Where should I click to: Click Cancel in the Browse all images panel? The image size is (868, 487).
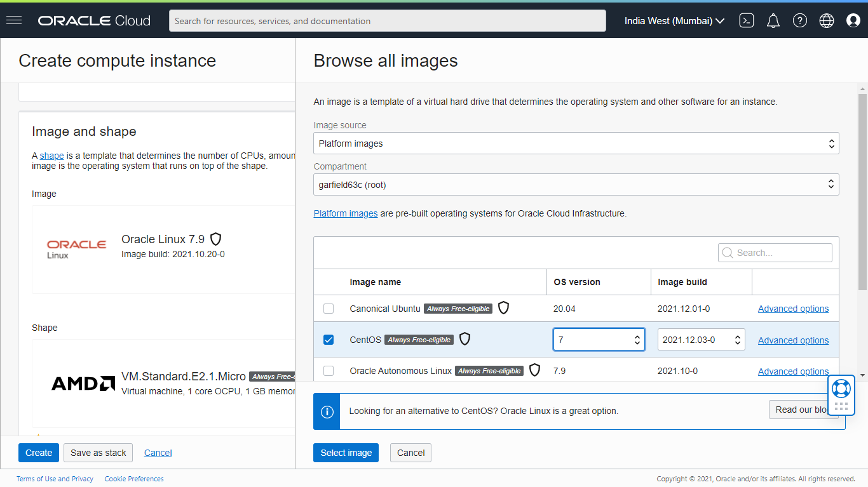411,453
